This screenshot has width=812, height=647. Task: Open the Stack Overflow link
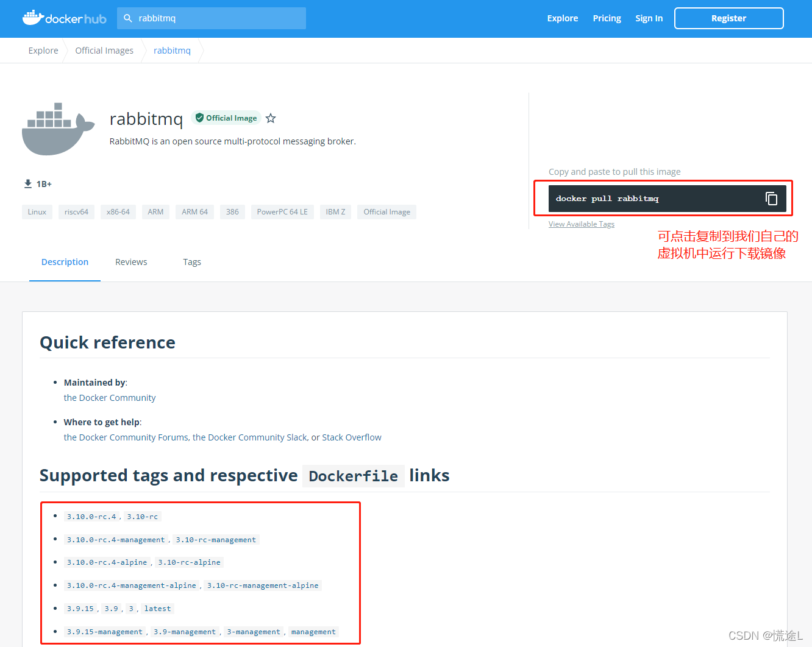[352, 437]
